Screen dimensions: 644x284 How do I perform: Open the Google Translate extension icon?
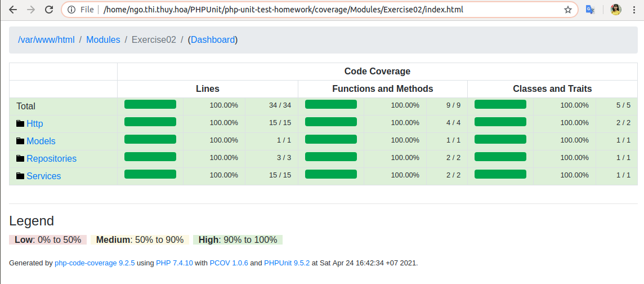[590, 10]
